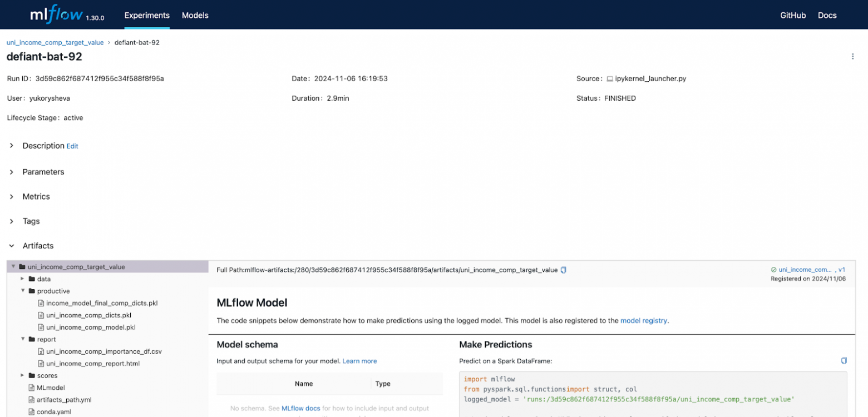Expand the data folder
The height and width of the screenshot is (417, 868).
(23, 279)
